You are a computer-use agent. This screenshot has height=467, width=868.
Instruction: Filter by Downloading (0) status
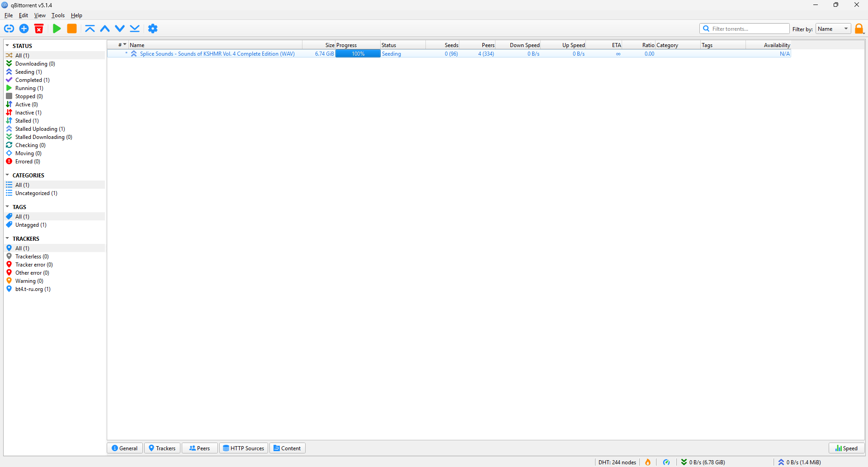[x=35, y=64]
